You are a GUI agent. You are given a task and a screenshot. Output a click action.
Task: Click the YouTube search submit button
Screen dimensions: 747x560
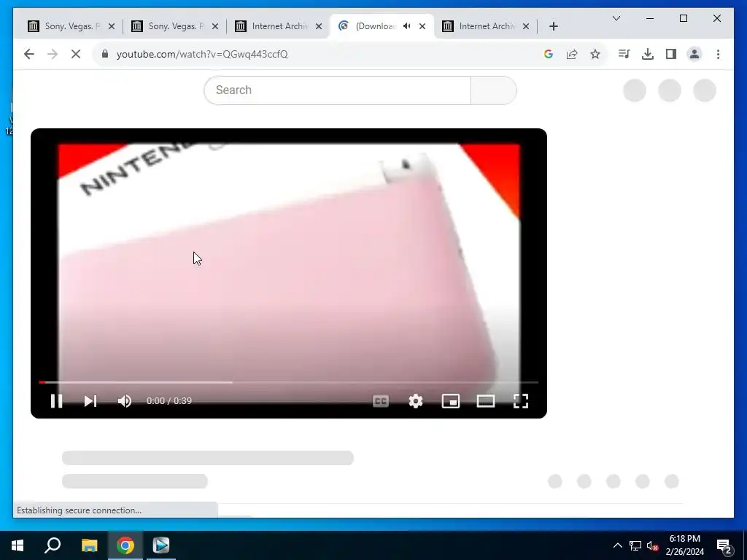(x=494, y=90)
